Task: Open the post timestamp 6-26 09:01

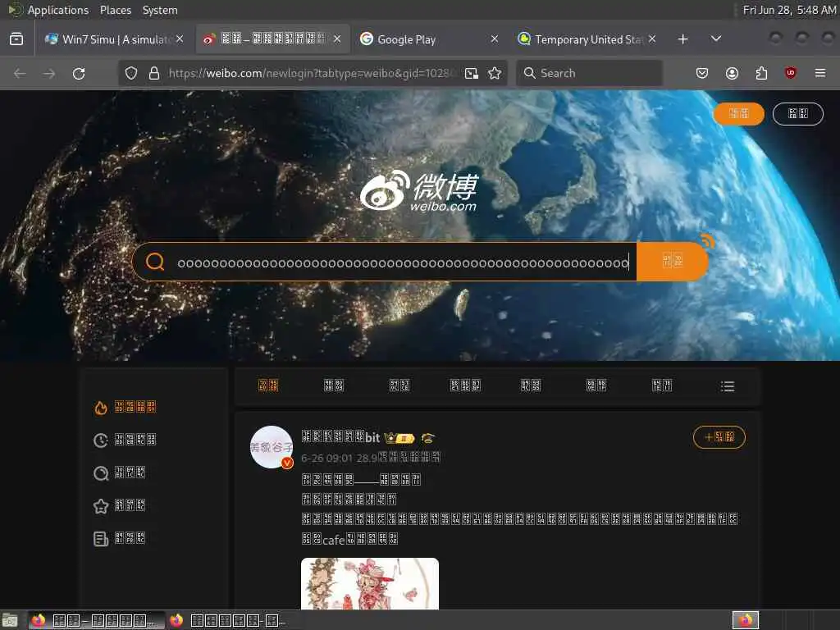Action: 326,458
